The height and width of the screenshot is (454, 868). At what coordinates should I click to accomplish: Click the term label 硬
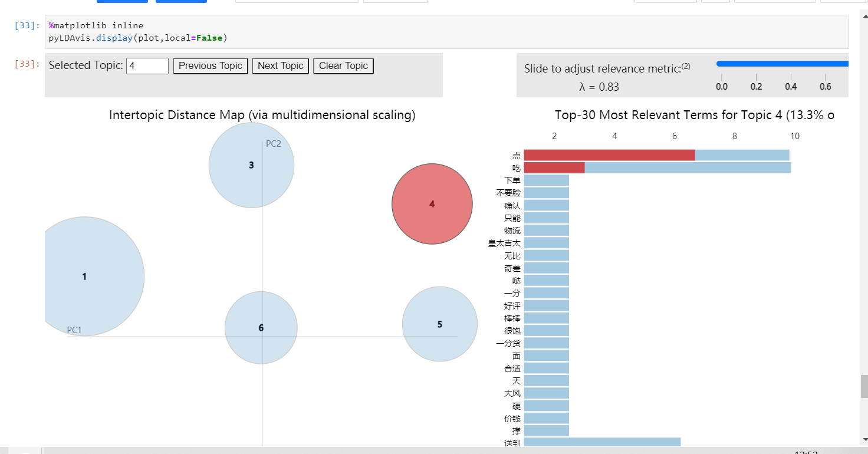(x=517, y=406)
